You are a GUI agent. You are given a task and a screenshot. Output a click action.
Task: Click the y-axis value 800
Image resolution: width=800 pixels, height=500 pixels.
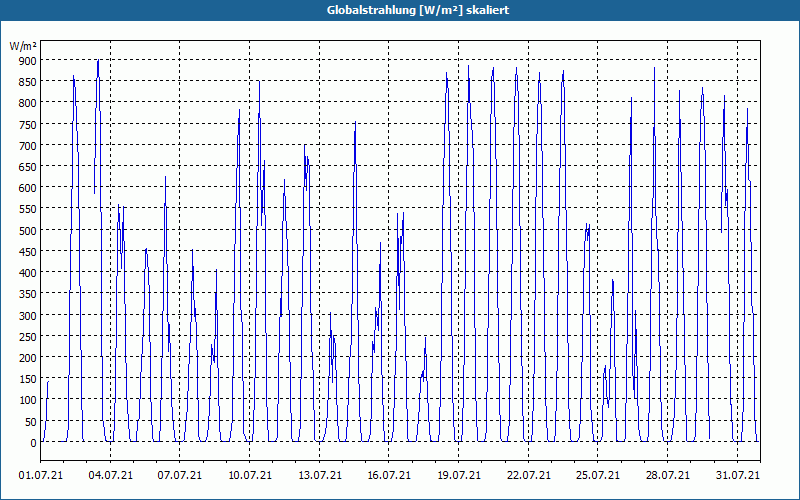click(x=28, y=103)
